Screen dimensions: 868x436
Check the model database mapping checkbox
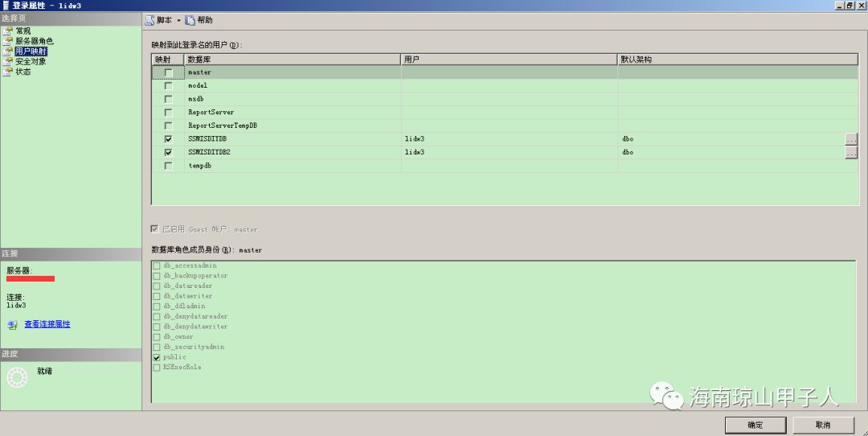click(168, 86)
